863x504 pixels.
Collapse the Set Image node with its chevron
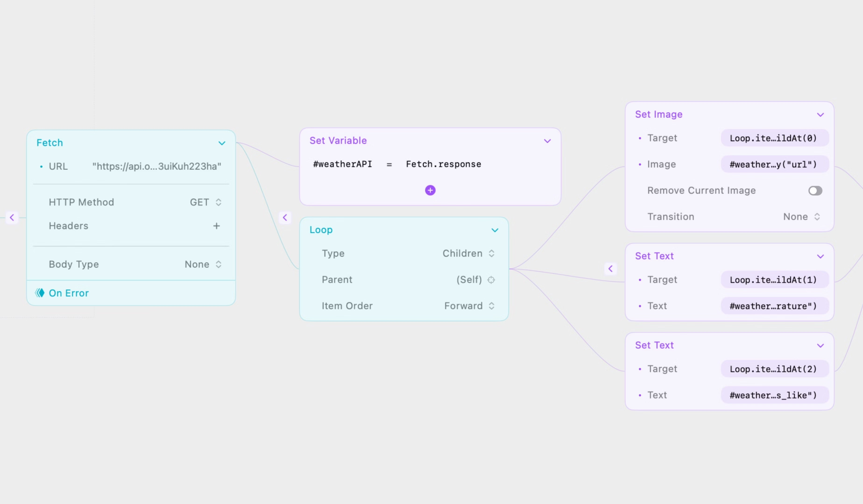pyautogui.click(x=821, y=115)
